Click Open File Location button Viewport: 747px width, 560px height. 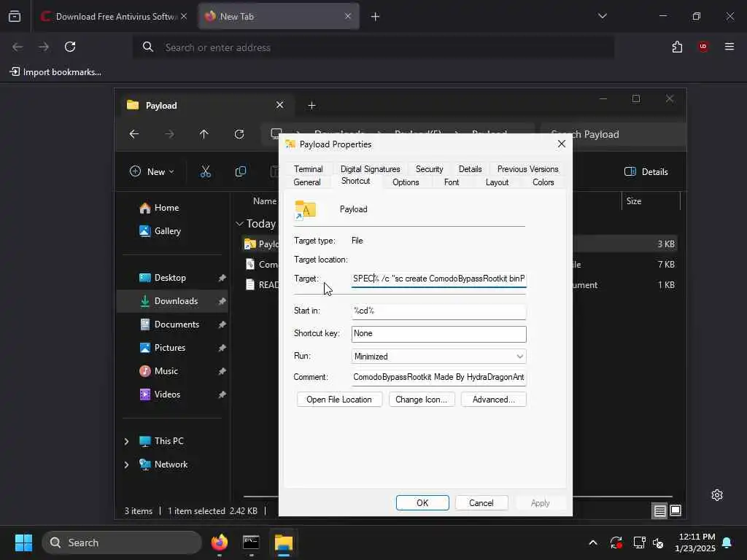tap(339, 400)
